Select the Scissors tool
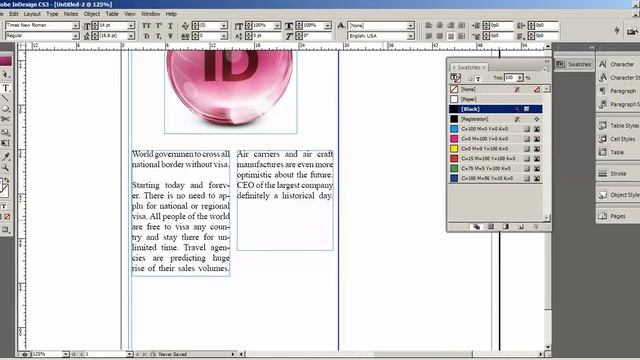640x360 pixels. tap(5, 119)
